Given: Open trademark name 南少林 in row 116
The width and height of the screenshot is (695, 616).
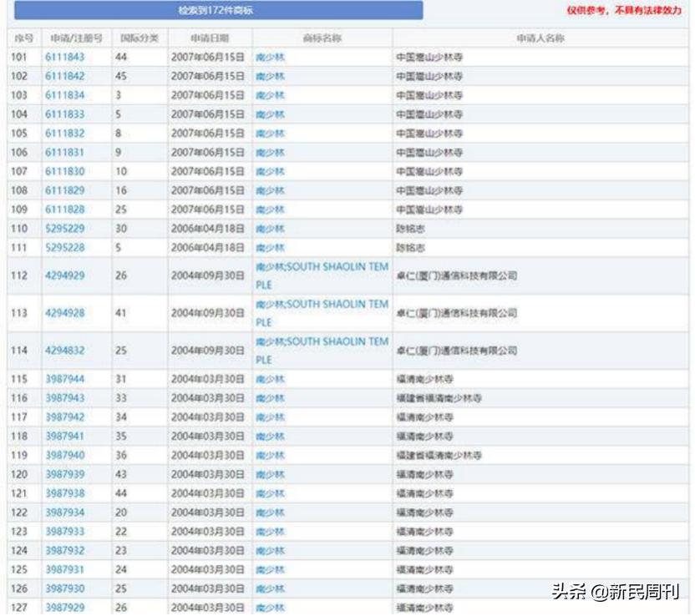Looking at the screenshot, I should tap(270, 398).
